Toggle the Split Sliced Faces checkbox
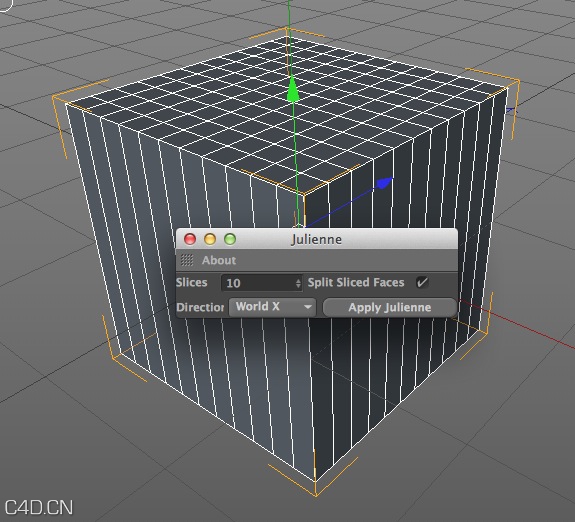 pyautogui.click(x=422, y=282)
